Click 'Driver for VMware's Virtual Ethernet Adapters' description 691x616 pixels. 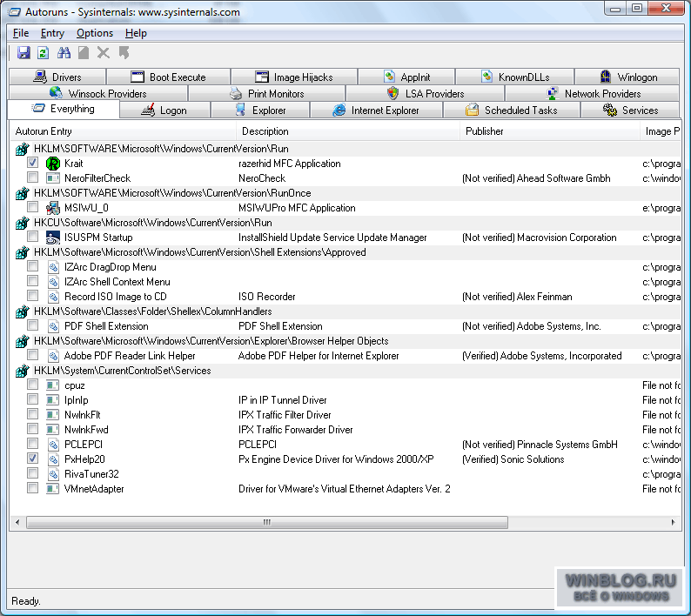click(x=344, y=489)
